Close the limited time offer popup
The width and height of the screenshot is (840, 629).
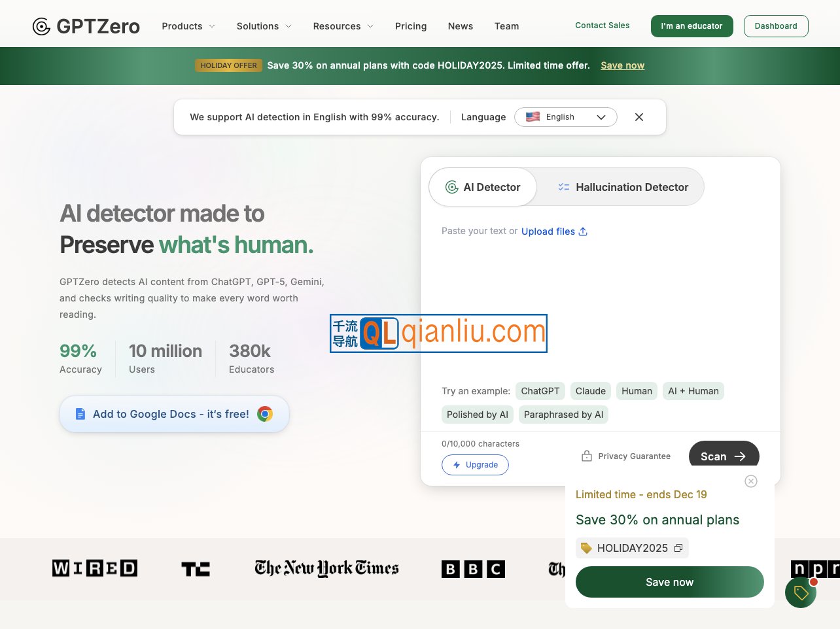click(x=751, y=481)
